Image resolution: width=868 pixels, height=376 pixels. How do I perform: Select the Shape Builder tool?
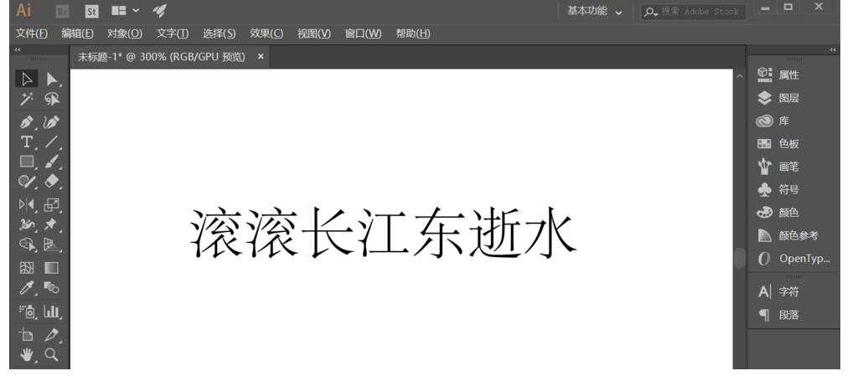pyautogui.click(x=27, y=245)
